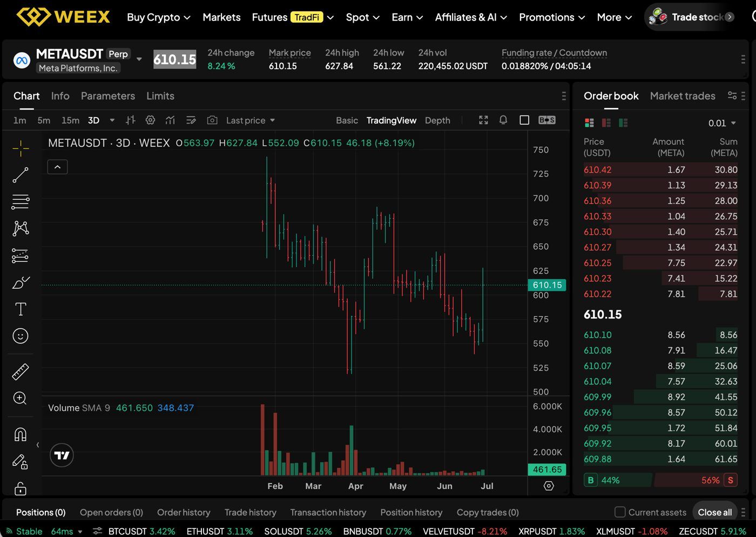Switch chart to Basic view

[x=347, y=120]
